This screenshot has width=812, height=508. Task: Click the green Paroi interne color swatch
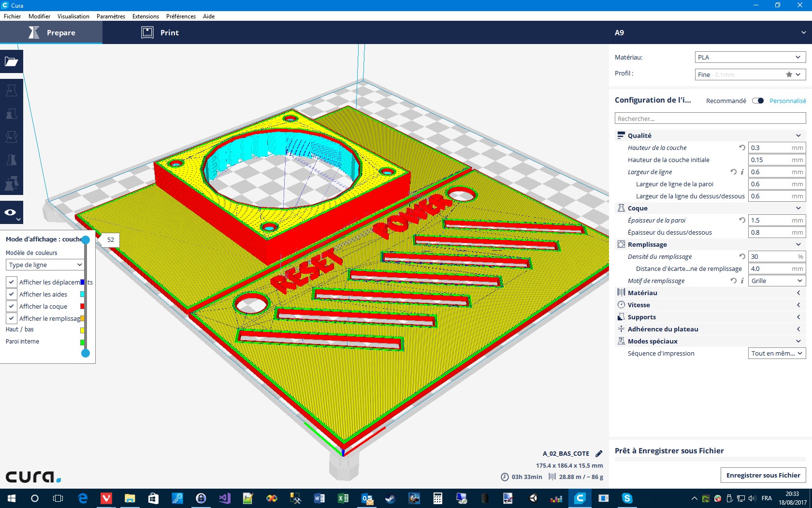click(x=82, y=343)
